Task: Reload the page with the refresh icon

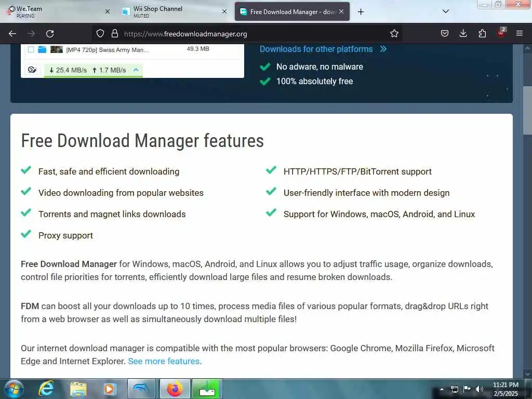Action: [50, 34]
